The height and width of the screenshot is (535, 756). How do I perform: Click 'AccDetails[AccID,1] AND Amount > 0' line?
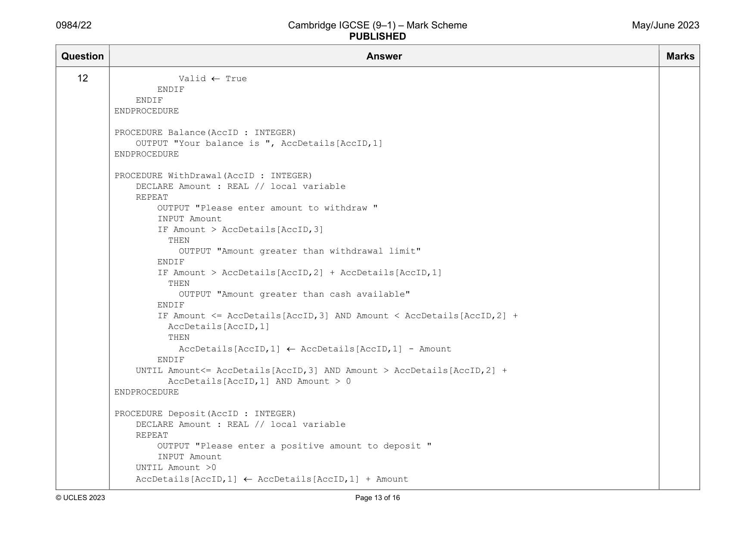[259, 381]
